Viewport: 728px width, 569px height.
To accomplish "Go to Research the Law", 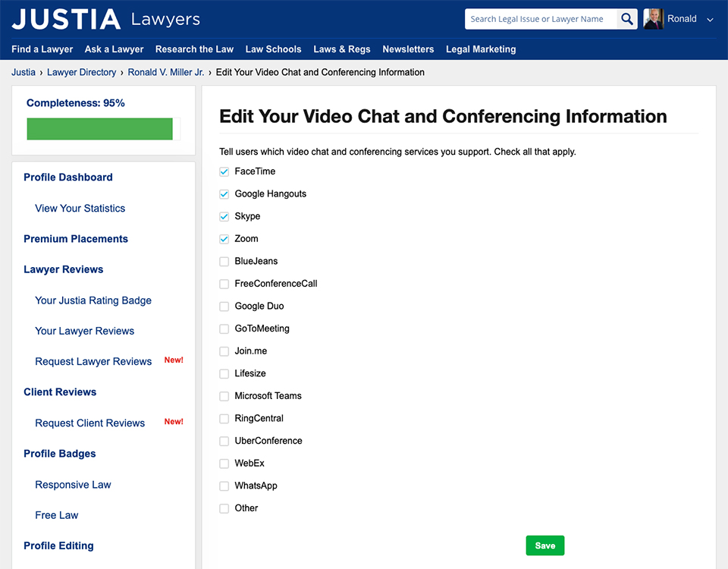I will coord(194,49).
